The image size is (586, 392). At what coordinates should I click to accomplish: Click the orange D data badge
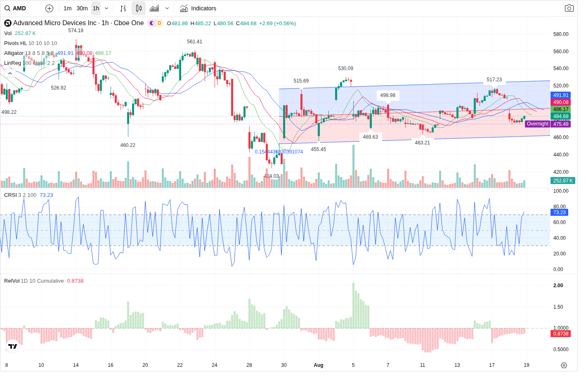coord(159,23)
